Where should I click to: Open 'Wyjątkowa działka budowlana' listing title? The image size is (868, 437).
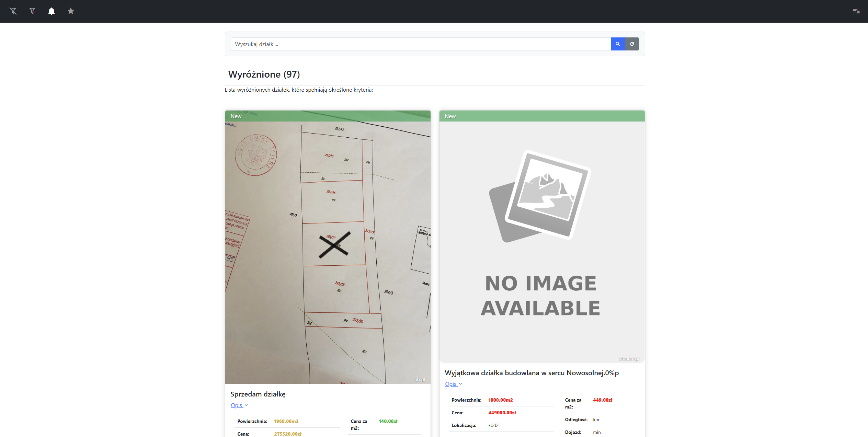[532, 373]
